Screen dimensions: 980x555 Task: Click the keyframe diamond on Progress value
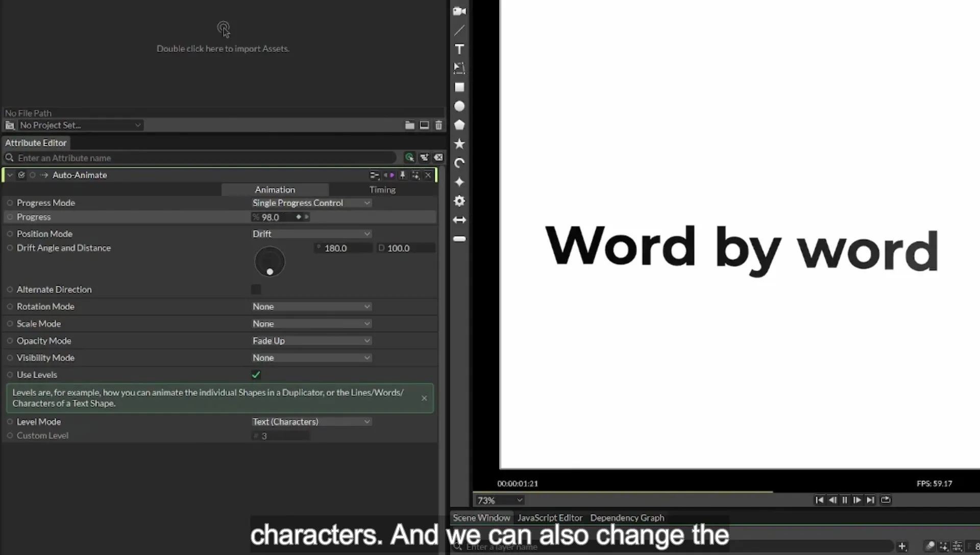[299, 217]
